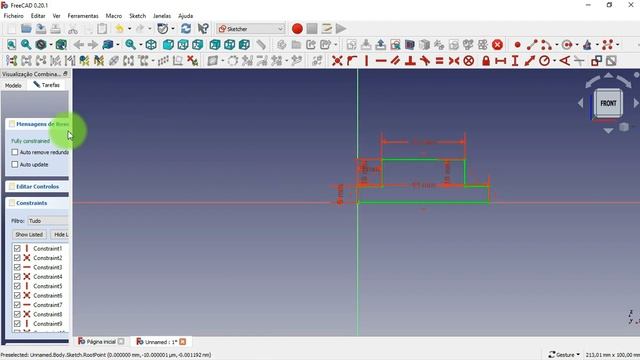Image resolution: width=640 pixels, height=360 pixels.
Task: Click the undo arrow icon
Action: coord(120,29)
